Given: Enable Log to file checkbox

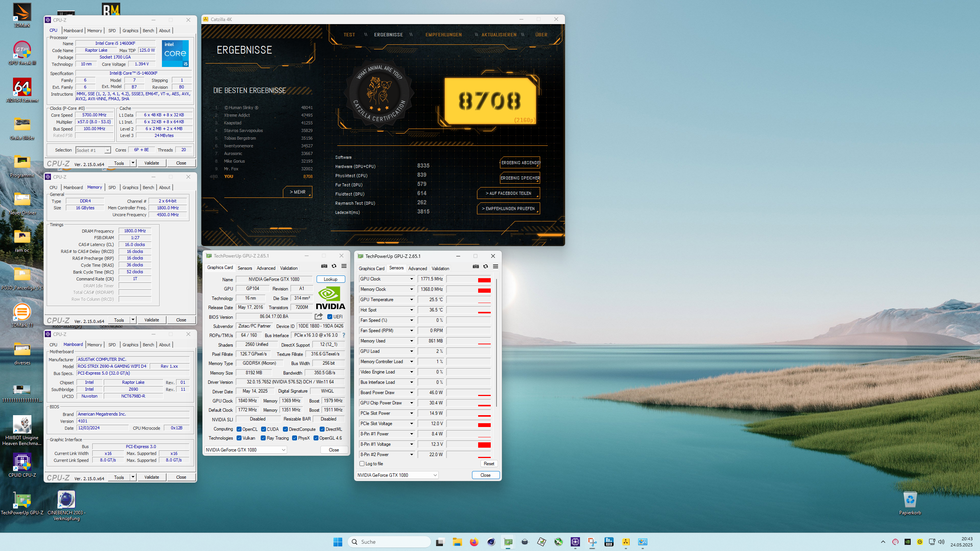Looking at the screenshot, I should tap(362, 464).
